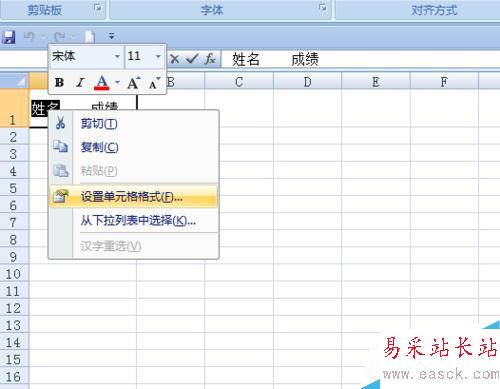Click the grow font size icon
Screen dimensions: 500x389
(134, 83)
